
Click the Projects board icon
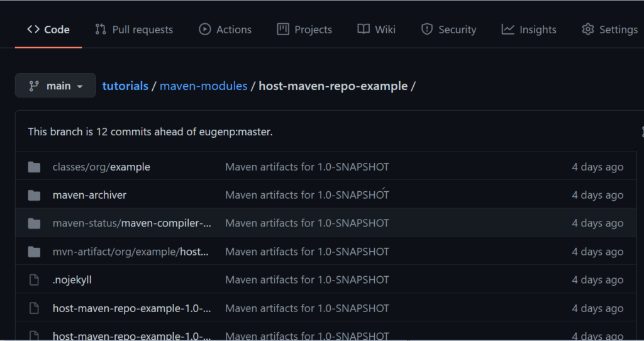(x=283, y=29)
